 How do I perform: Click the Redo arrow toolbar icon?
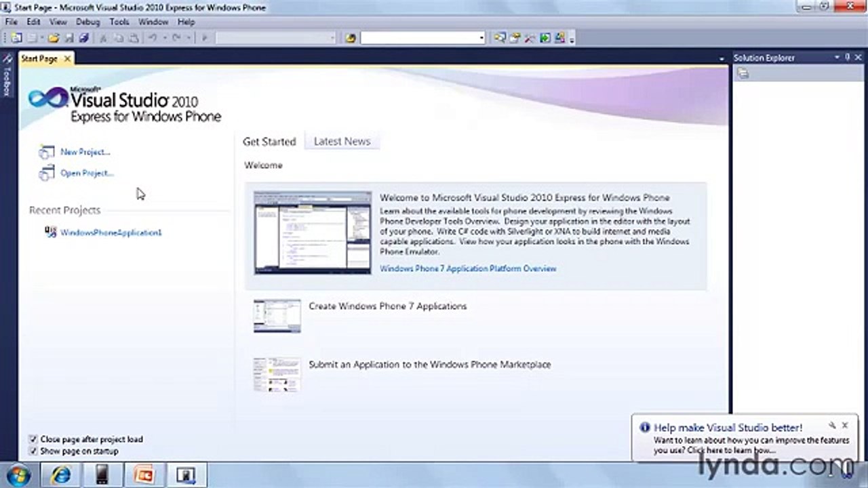click(x=176, y=38)
